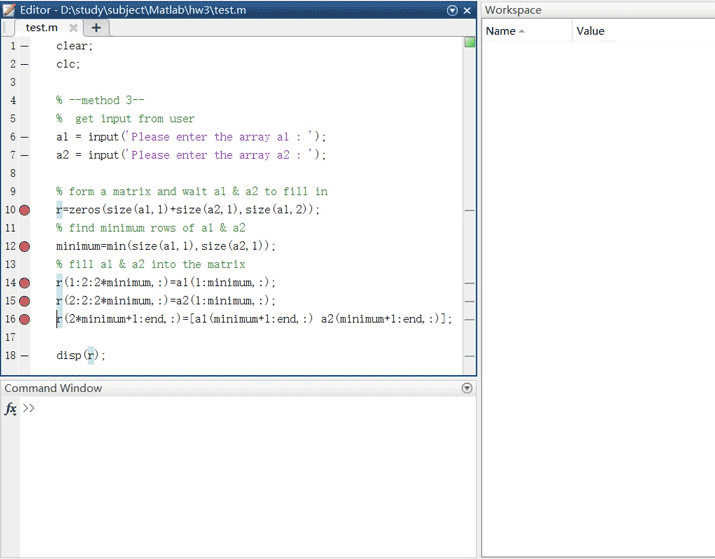The height and width of the screenshot is (559, 715).
Task: Click the fx function browser icon
Action: click(10, 408)
